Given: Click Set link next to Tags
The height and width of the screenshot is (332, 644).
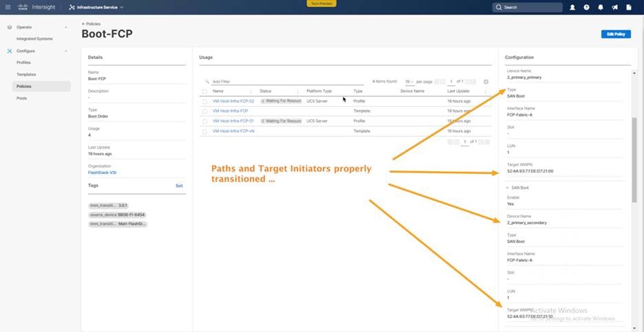Looking at the screenshot, I should (x=179, y=186).
